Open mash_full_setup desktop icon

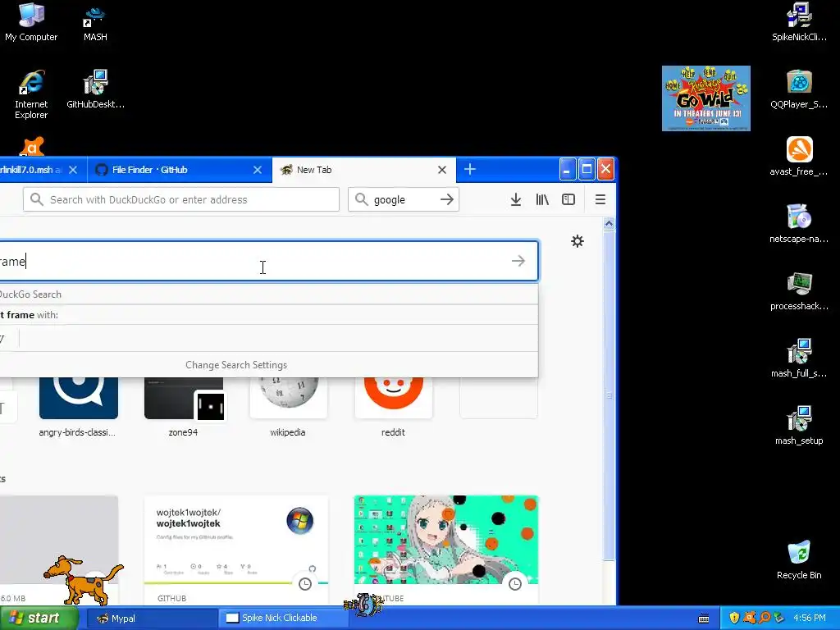coord(799,358)
